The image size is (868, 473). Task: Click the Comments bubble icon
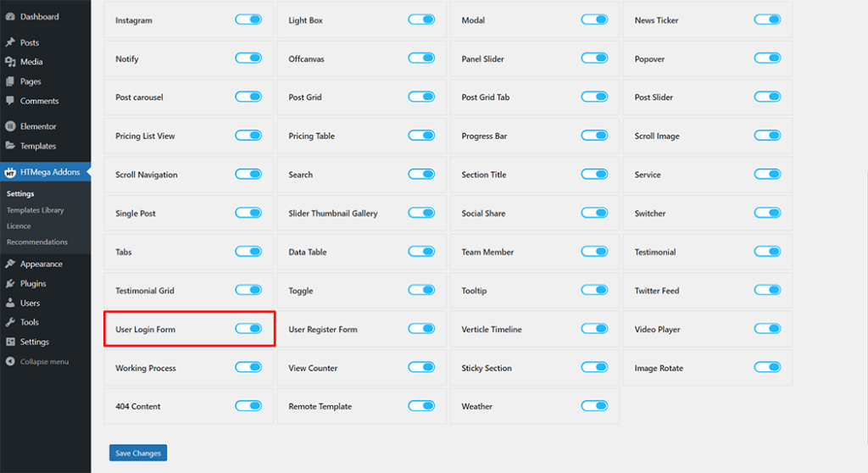[x=10, y=101]
